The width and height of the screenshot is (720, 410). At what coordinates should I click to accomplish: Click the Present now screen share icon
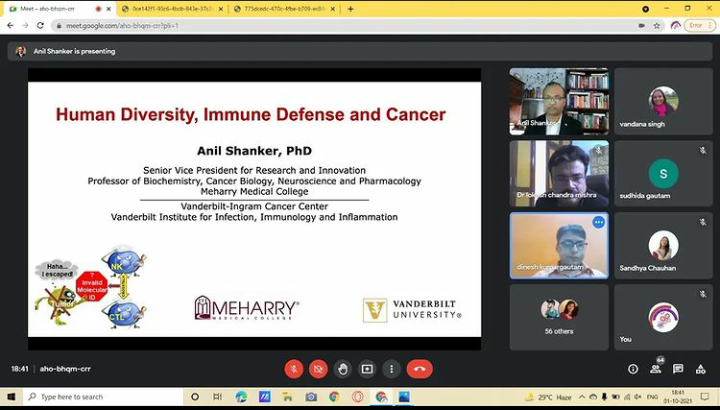click(367, 369)
